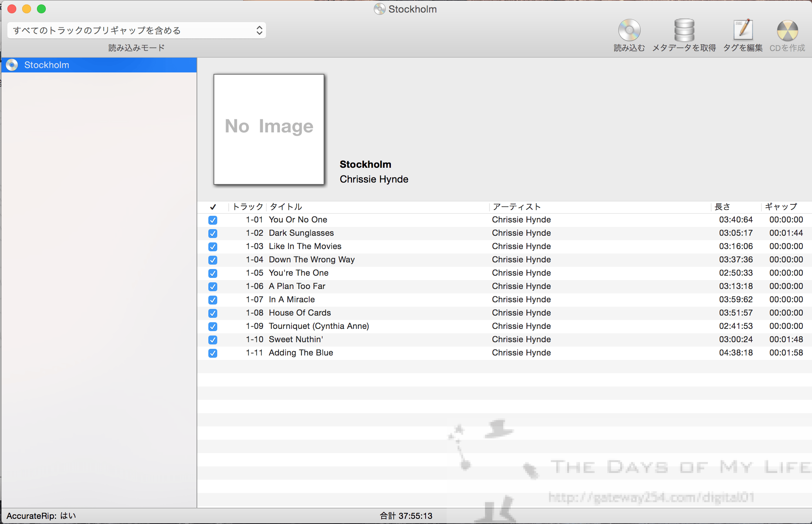Click the gap value 00:01:44
Screen dimensions: 812x524
(786, 233)
